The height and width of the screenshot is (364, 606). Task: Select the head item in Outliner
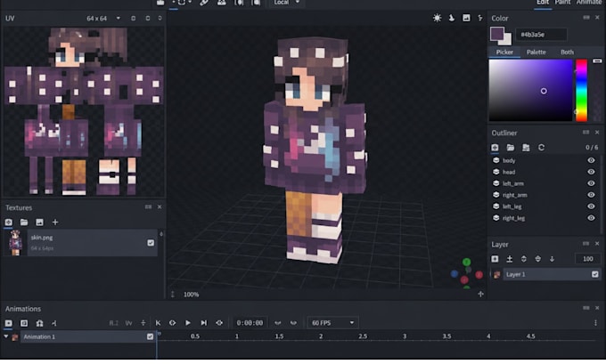[x=509, y=172]
